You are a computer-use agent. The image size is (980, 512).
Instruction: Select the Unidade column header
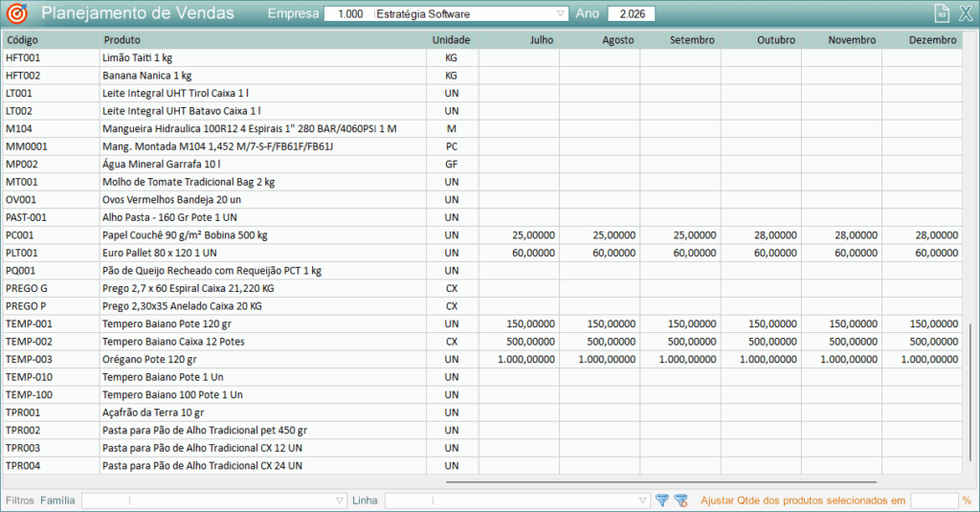[x=452, y=40]
